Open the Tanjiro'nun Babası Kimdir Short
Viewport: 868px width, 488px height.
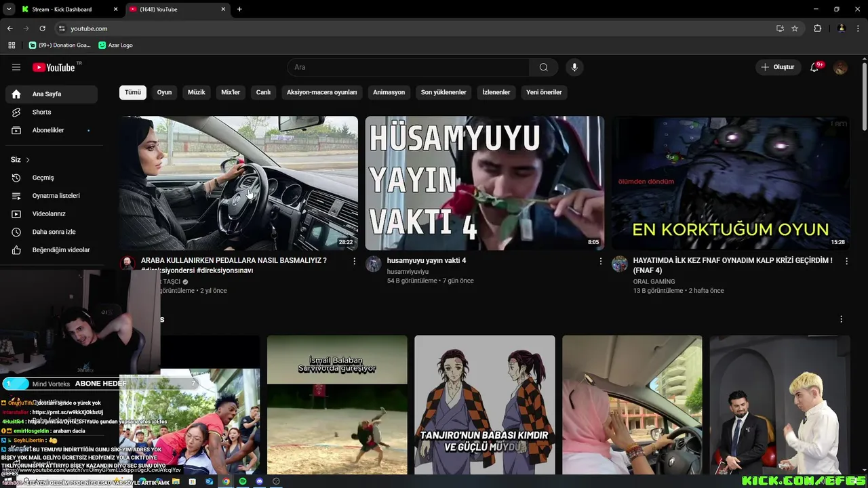(485, 405)
